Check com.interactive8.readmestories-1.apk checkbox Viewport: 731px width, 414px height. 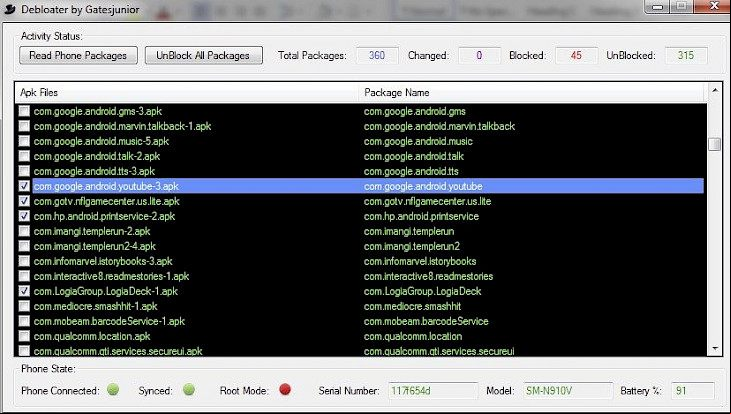pyautogui.click(x=24, y=276)
